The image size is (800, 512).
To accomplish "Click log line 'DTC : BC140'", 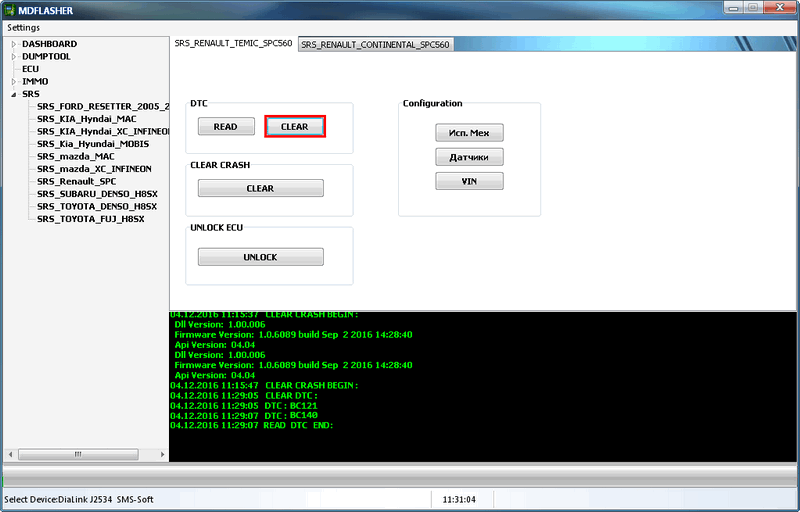I will (x=244, y=416).
